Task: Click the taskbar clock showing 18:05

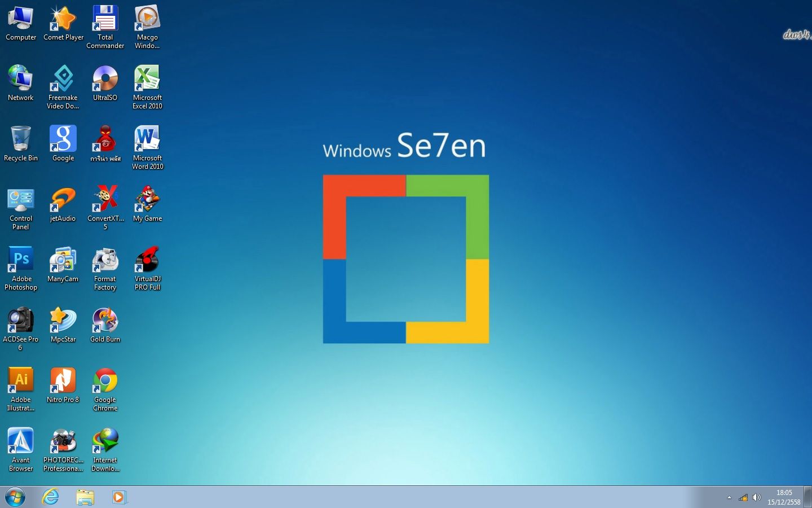Action: pos(784,497)
